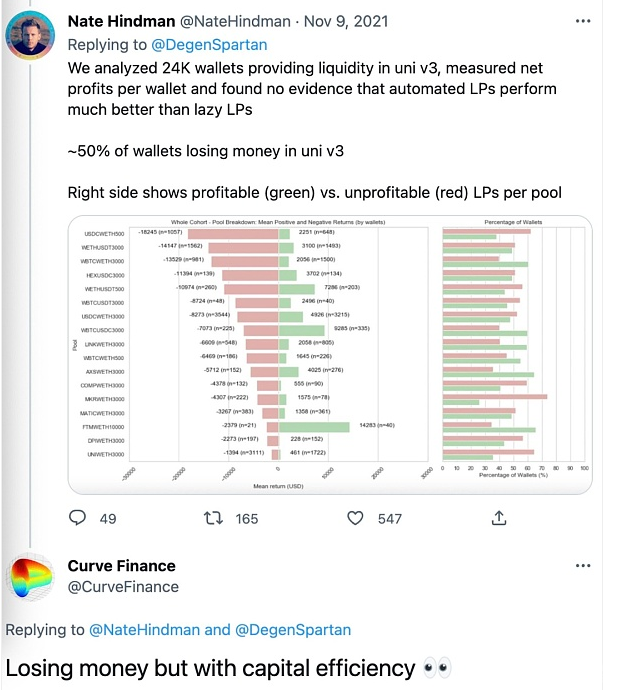Click the Nate Hindman display name
The height and width of the screenshot is (690, 624).
(x=121, y=21)
